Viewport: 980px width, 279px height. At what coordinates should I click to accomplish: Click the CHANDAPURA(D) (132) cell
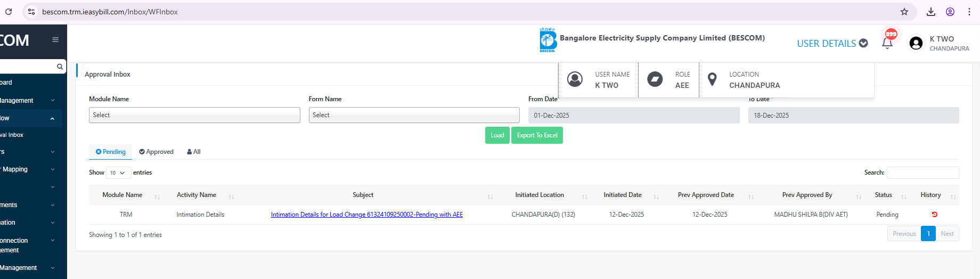coord(543,215)
